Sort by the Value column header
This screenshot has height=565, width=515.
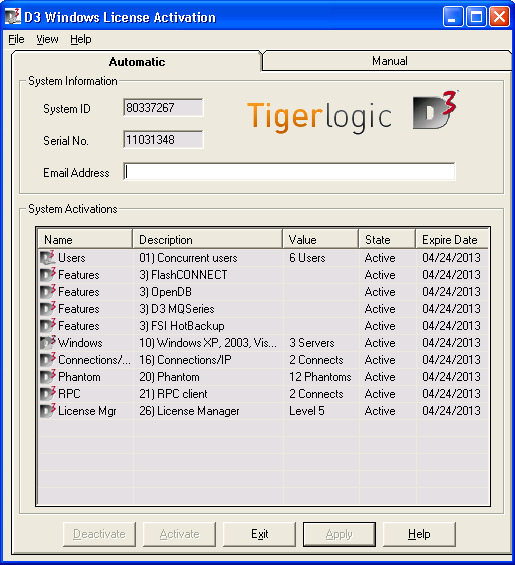321,239
